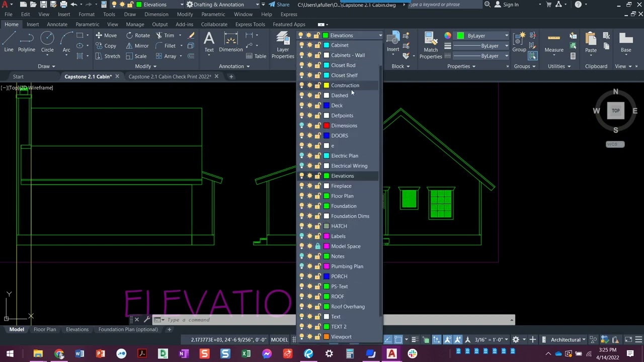Viewport: 644px width, 362px height.
Task: Click the Scale tool
Action: click(x=136, y=56)
